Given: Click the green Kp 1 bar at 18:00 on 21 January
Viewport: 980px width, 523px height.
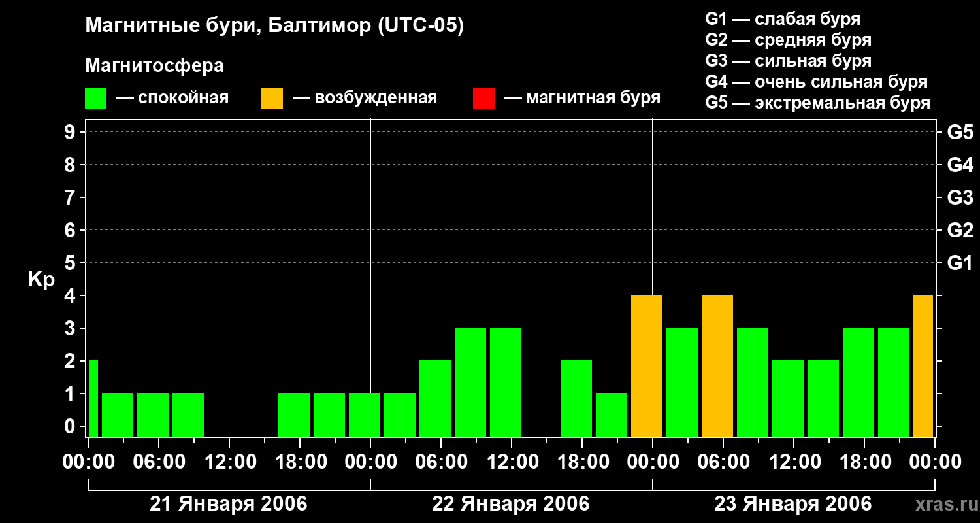Looking at the screenshot, I should tap(294, 414).
